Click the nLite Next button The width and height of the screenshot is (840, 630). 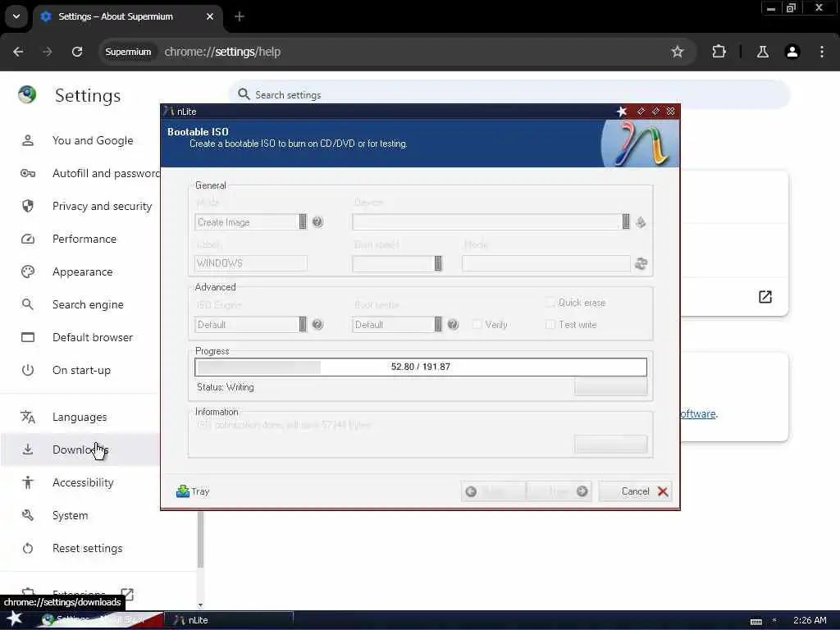559,491
